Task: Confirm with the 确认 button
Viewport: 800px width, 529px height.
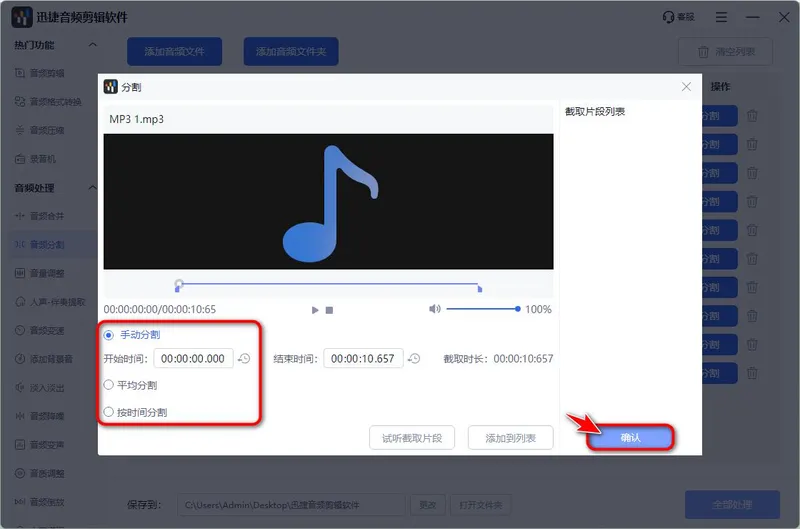Action: coord(630,438)
